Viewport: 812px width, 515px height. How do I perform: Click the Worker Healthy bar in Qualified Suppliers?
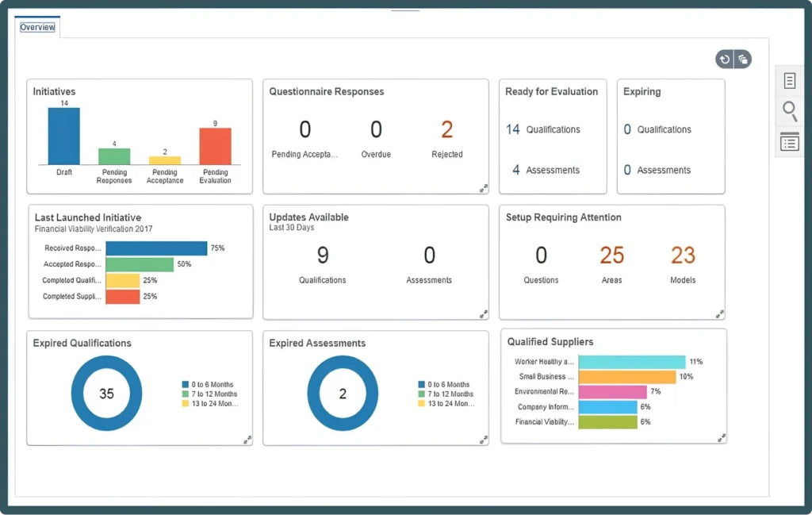point(631,362)
